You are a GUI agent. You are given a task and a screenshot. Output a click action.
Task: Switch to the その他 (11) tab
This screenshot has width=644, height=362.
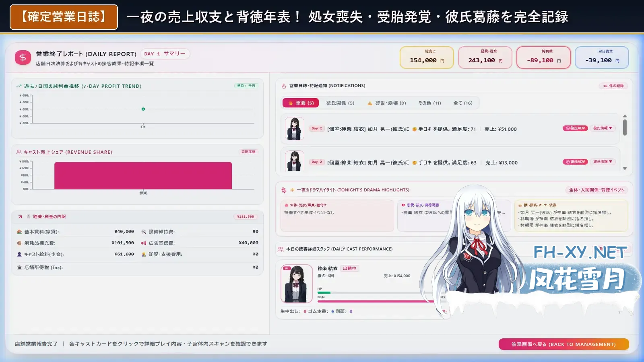click(x=429, y=103)
